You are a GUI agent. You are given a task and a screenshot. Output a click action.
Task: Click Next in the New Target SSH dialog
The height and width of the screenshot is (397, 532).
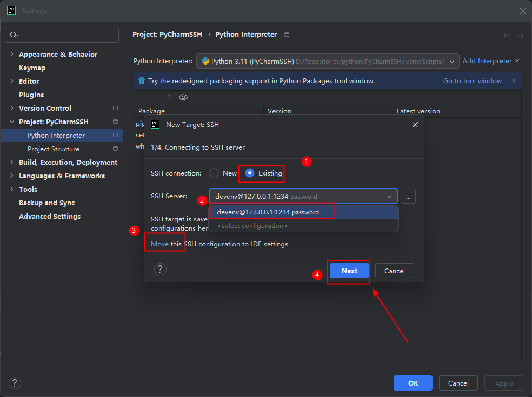tap(349, 271)
